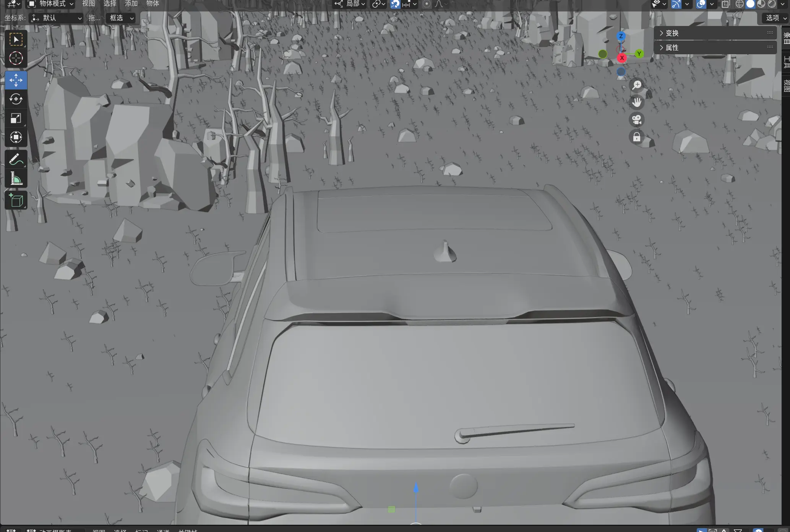Expand the 属性 panel
This screenshot has width=790, height=532.
(x=672, y=48)
